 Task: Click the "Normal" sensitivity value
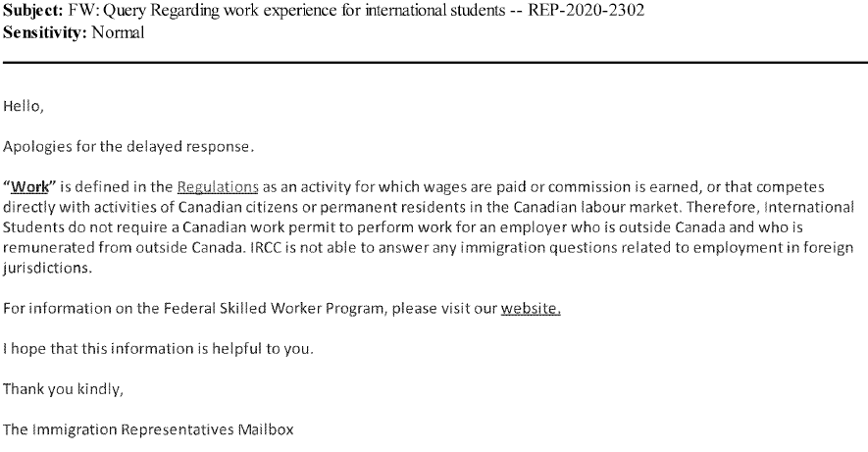(118, 32)
